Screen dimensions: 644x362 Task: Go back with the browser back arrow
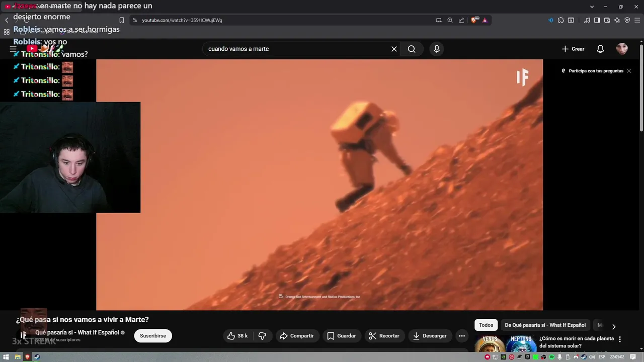click(x=7, y=20)
